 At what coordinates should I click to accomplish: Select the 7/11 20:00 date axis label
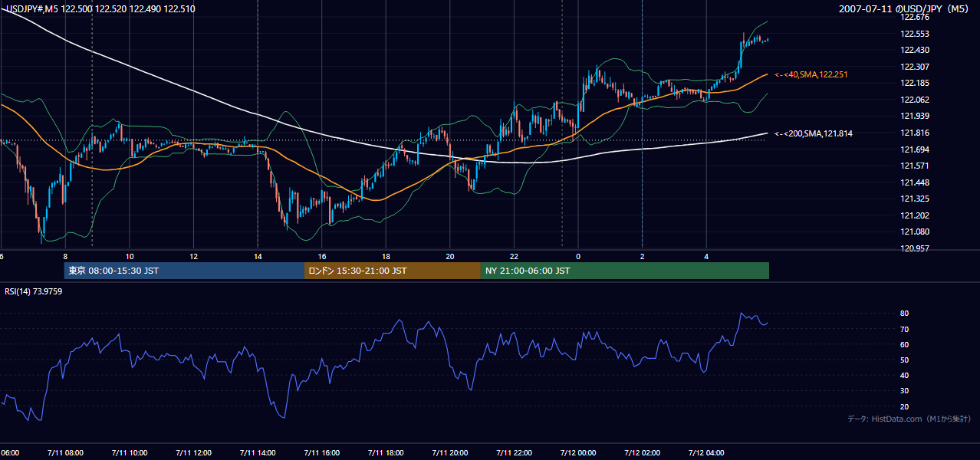[x=450, y=452]
